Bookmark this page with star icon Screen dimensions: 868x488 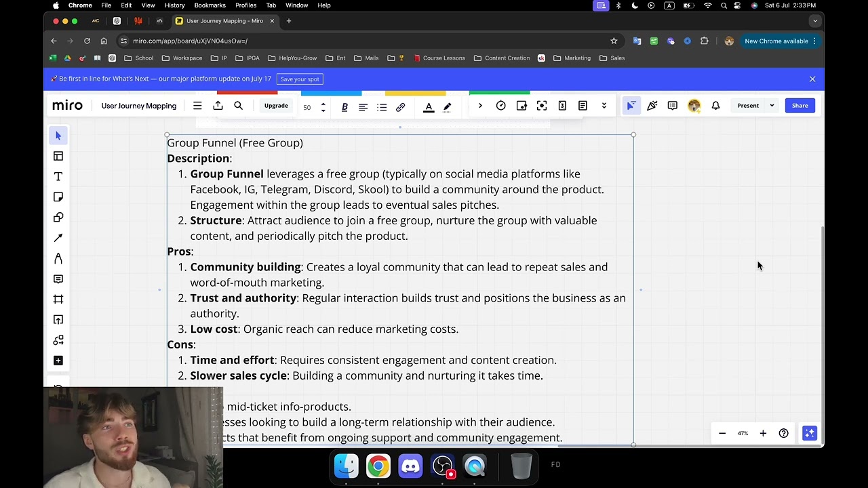click(x=614, y=41)
